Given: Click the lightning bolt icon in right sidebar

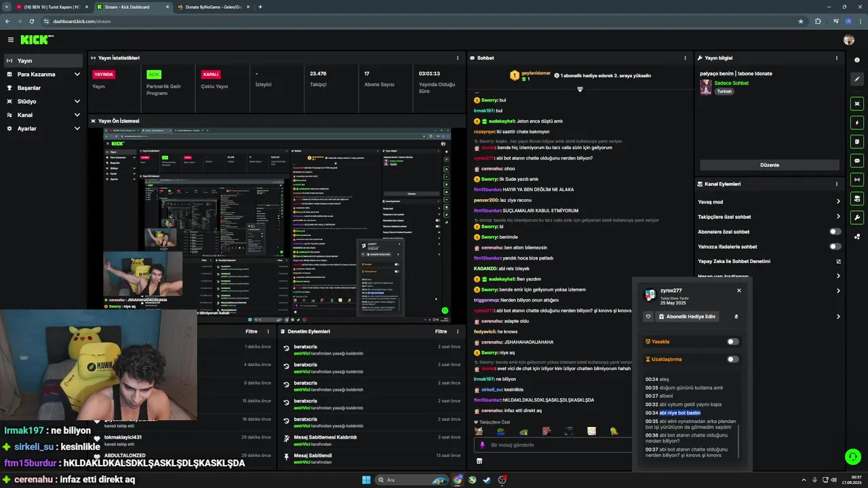Looking at the screenshot, I should click(857, 123).
